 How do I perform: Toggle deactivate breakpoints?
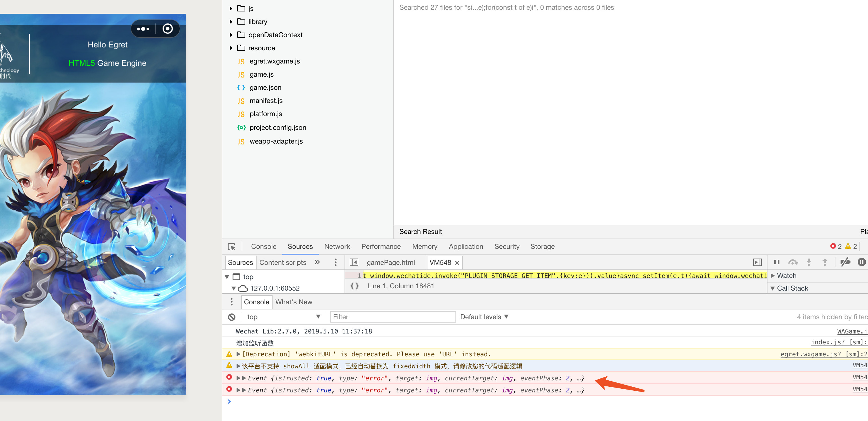pos(845,262)
